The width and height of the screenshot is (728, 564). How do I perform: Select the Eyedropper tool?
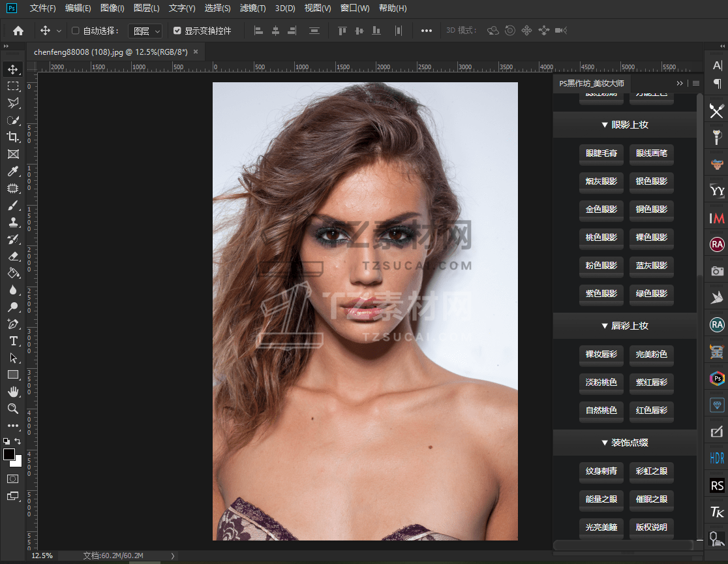point(13,171)
